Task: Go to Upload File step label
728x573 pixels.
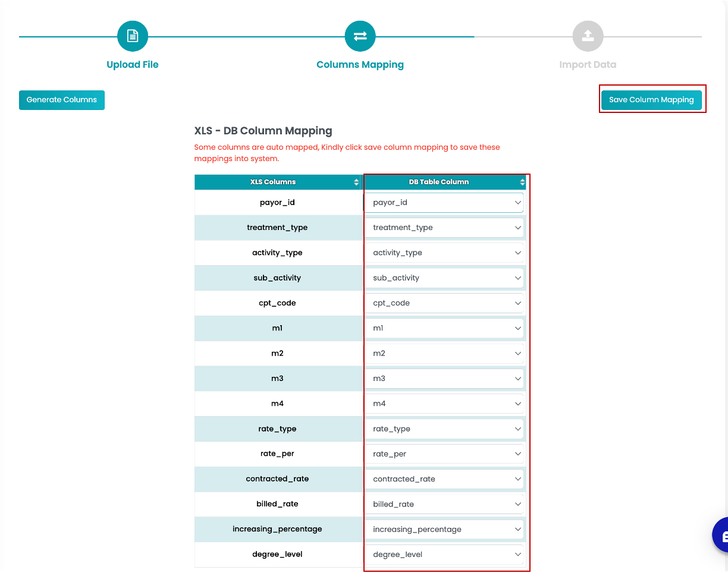Action: pos(133,65)
